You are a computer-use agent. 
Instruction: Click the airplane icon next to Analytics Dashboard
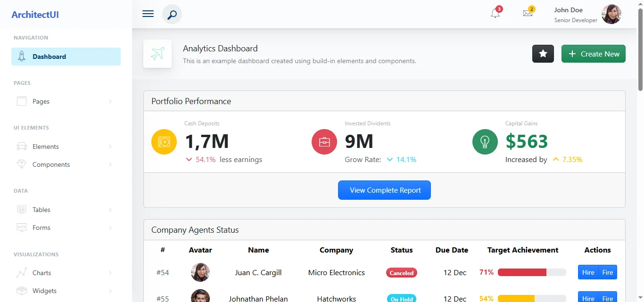click(157, 54)
